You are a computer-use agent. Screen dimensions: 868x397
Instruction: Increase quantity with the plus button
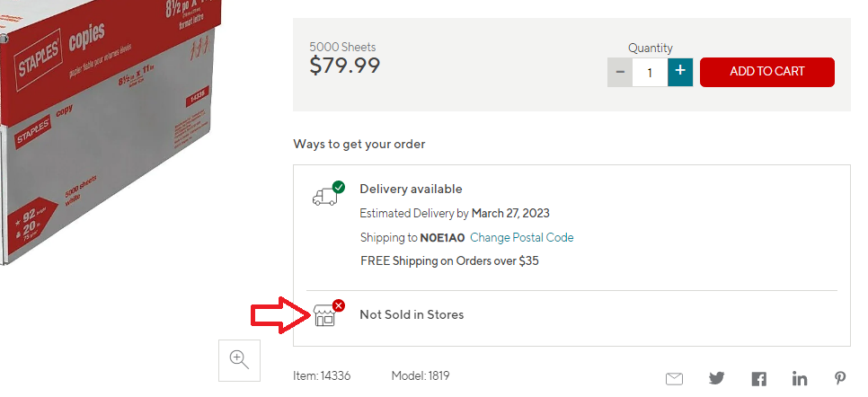tap(680, 72)
